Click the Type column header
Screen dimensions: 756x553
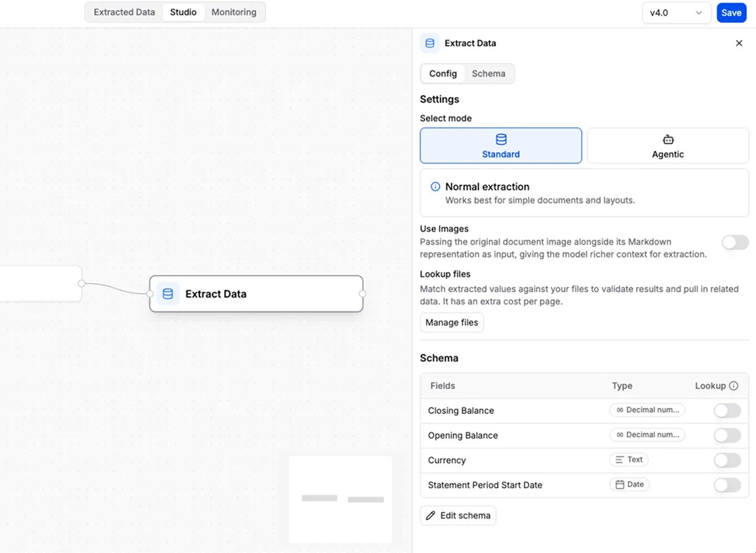[622, 385]
